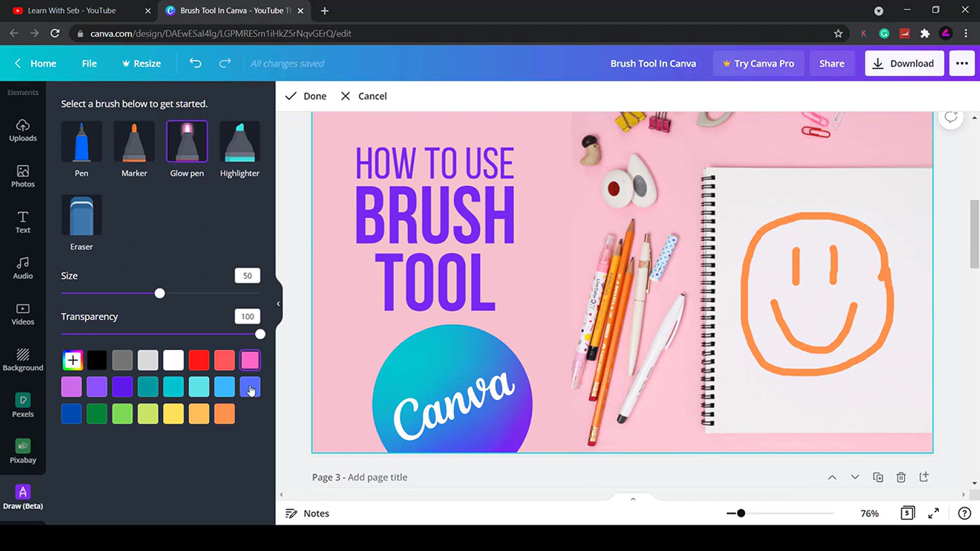Add a new page icon

click(924, 477)
